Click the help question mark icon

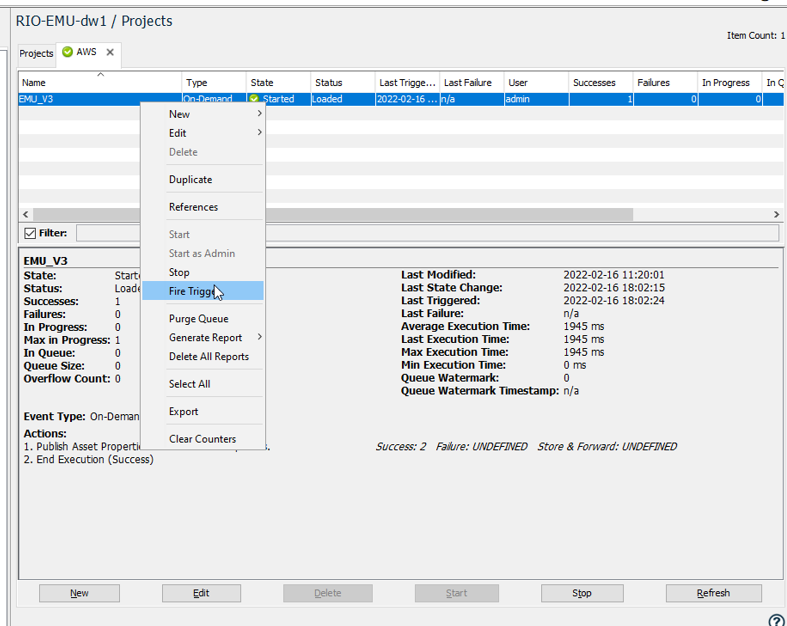coord(776,620)
